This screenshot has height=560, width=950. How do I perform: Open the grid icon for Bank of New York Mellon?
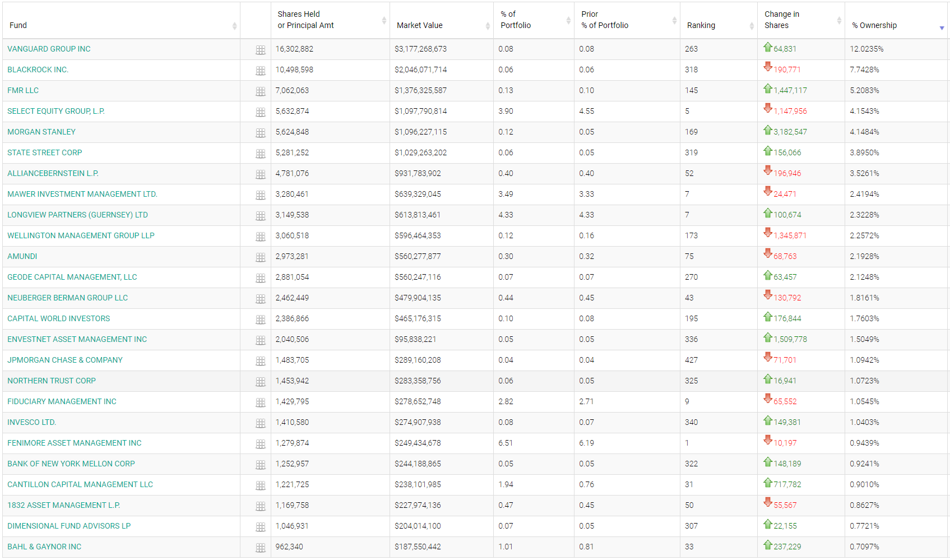(x=261, y=465)
